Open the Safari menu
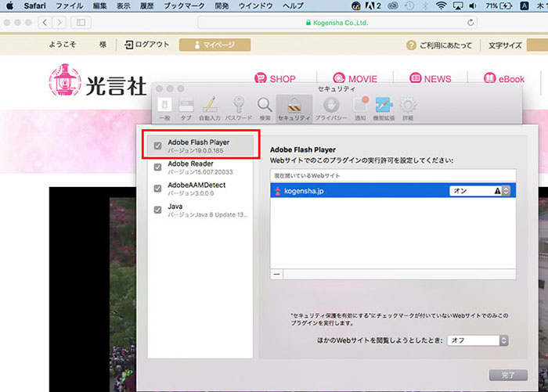Screen dimensions: 548x392 pos(34,5)
